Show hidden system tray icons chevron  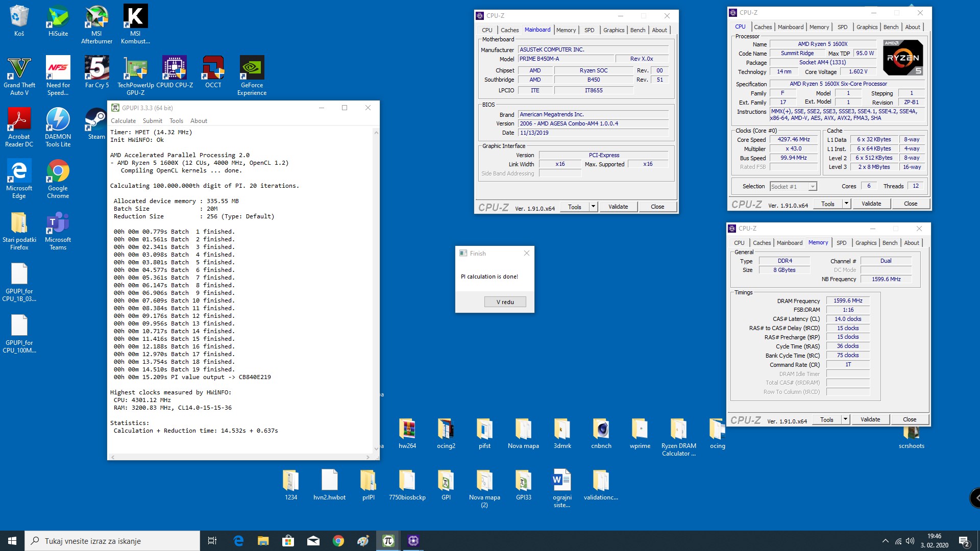(885, 541)
